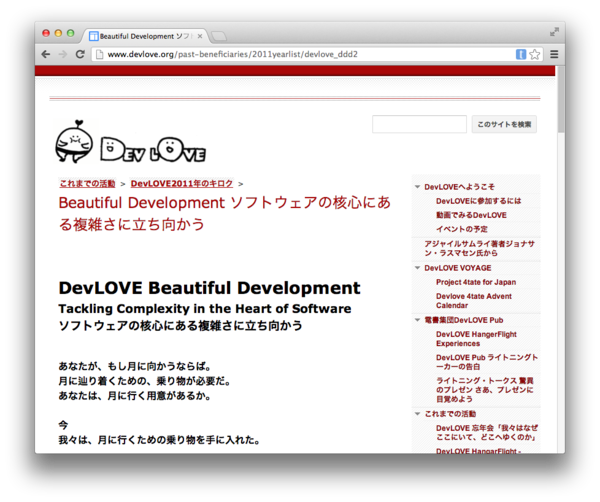Click the browser back arrow

46,54
